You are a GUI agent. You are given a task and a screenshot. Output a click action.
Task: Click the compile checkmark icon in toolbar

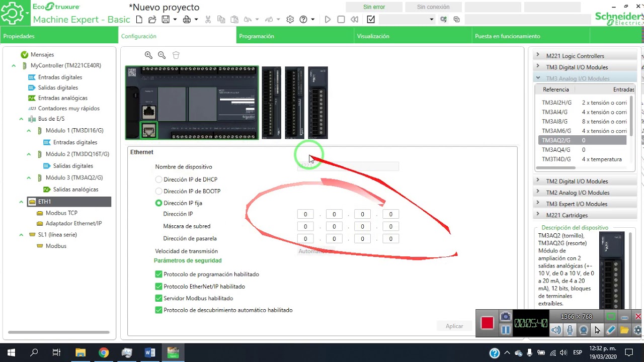(371, 20)
